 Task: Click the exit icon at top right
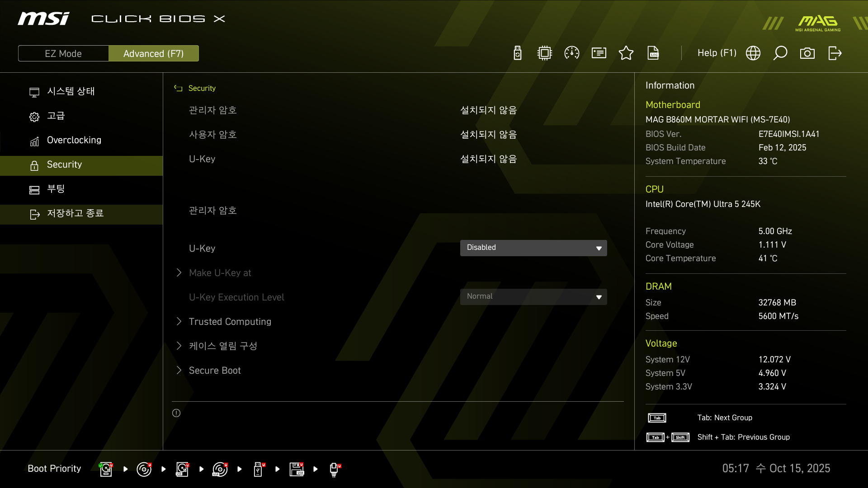click(x=835, y=53)
